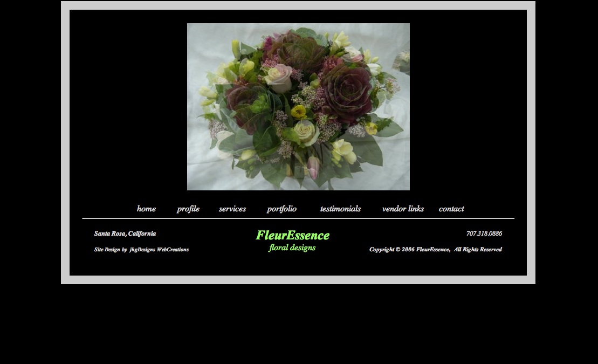The height and width of the screenshot is (364, 598).
Task: Click the horizontal divider under the navigation
Action: (x=298, y=218)
